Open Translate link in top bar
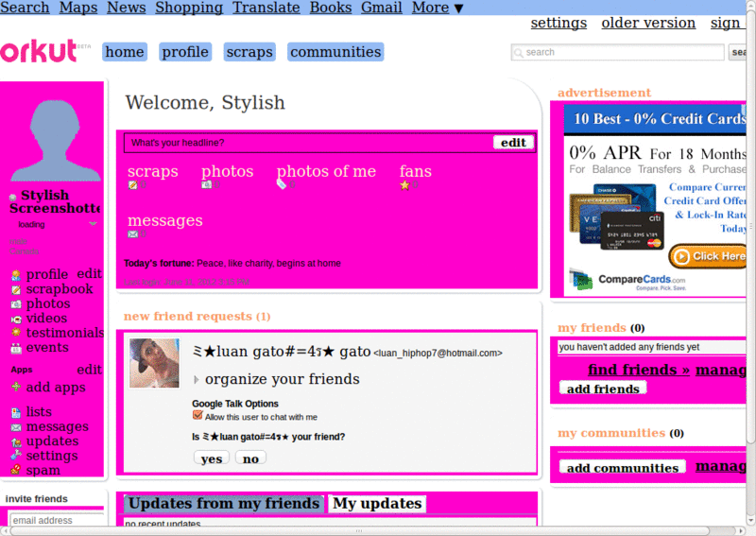 click(x=266, y=8)
